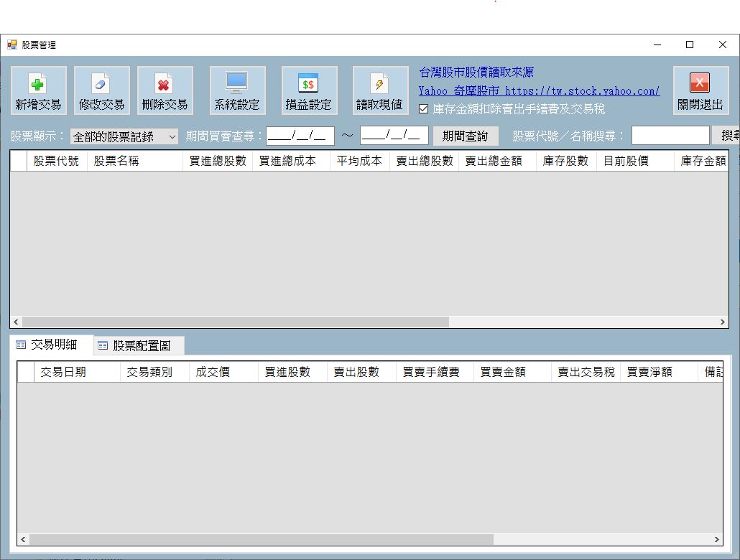Click the 買賣手續費 column header
Viewport: 740px width, 560px height.
[435, 372]
